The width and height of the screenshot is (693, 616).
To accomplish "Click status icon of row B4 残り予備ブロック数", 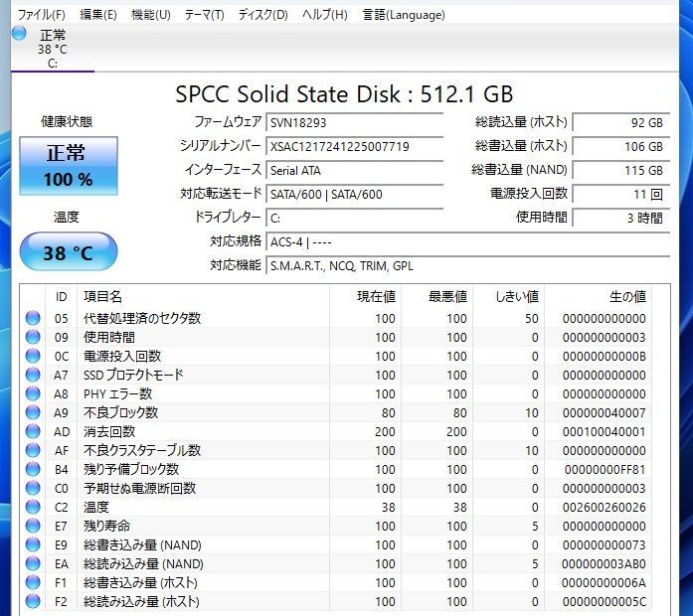I will point(33,469).
